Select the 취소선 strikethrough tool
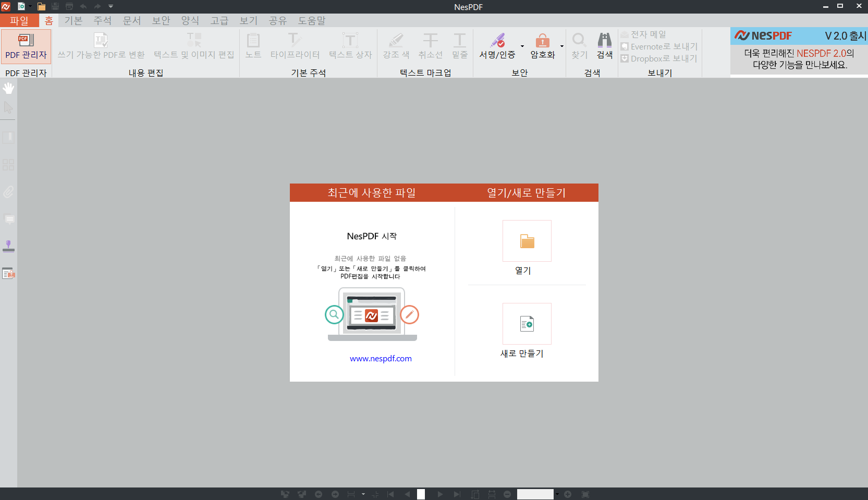Image resolution: width=868 pixels, height=500 pixels. click(431, 46)
